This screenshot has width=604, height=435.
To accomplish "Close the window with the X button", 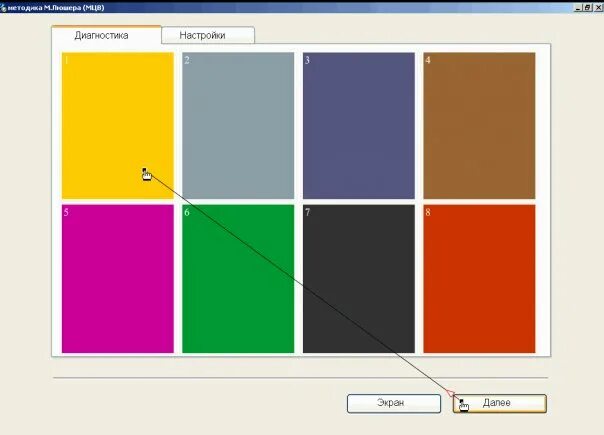I will 599,7.
